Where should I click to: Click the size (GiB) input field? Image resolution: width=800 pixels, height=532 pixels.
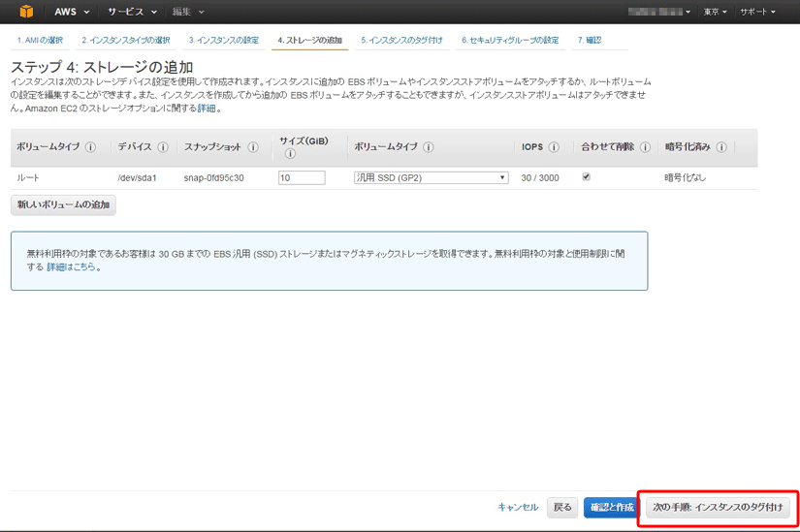301,178
